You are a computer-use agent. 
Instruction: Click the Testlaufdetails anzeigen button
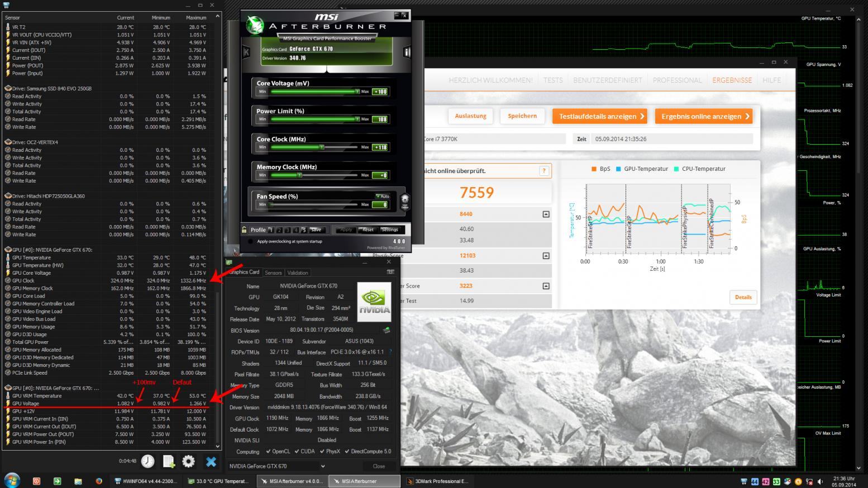coord(599,116)
